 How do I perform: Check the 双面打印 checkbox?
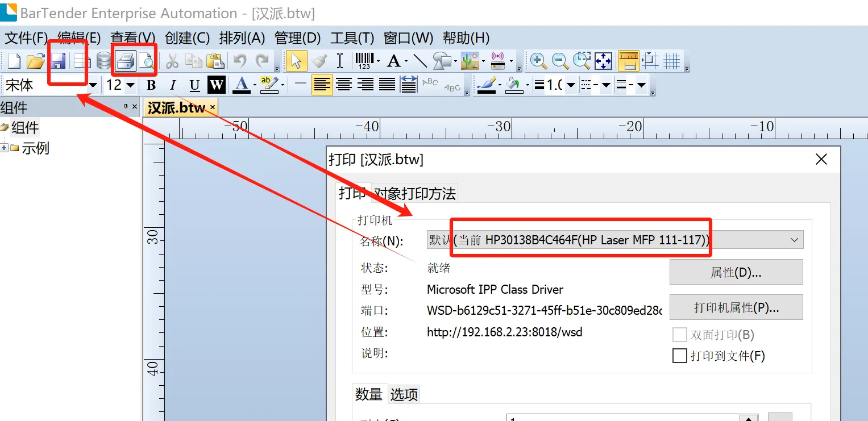click(x=679, y=335)
